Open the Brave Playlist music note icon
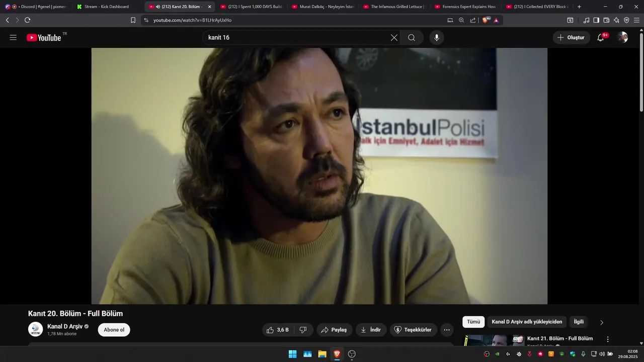Screen dimensions: 644x362 [586, 20]
